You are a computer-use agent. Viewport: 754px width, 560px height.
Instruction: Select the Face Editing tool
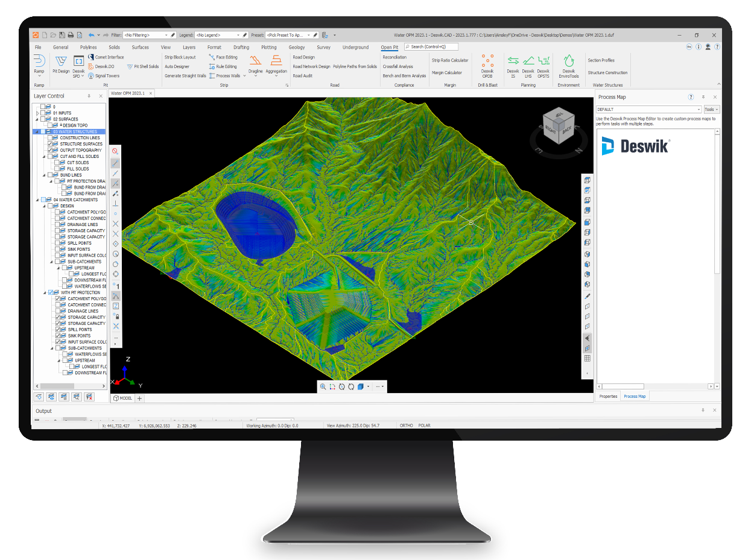click(223, 57)
